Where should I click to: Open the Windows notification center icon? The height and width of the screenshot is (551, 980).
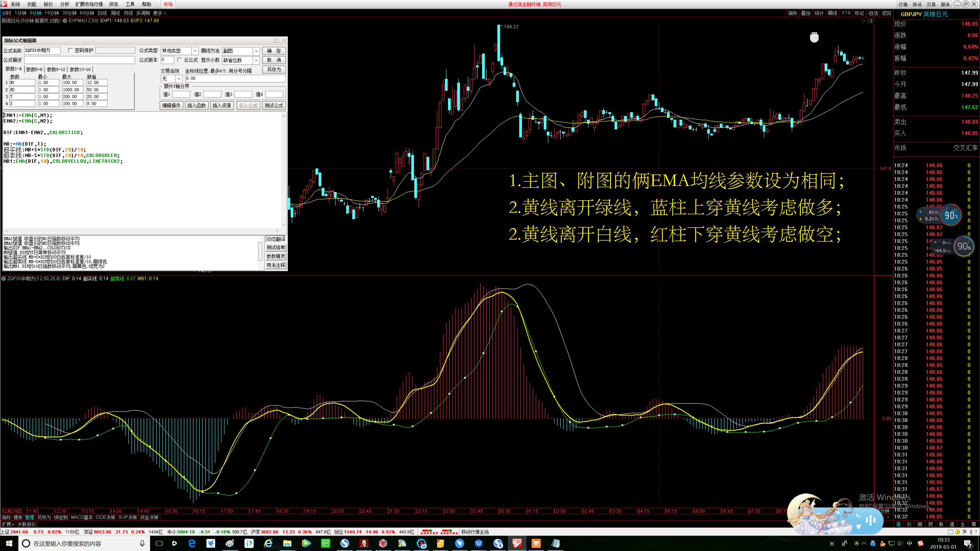click(x=968, y=544)
